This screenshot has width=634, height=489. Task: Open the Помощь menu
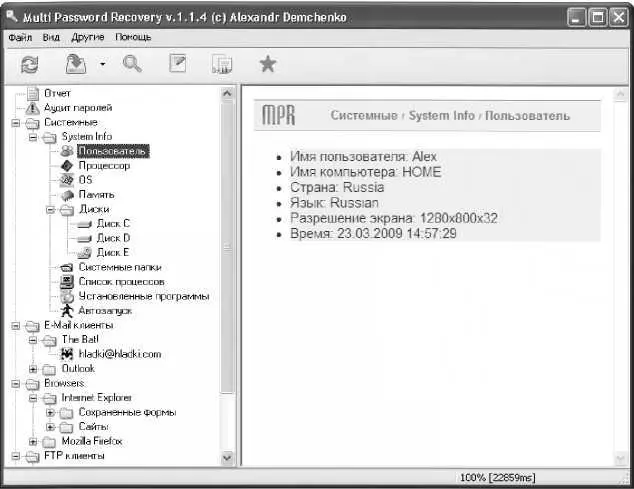pyautogui.click(x=133, y=37)
